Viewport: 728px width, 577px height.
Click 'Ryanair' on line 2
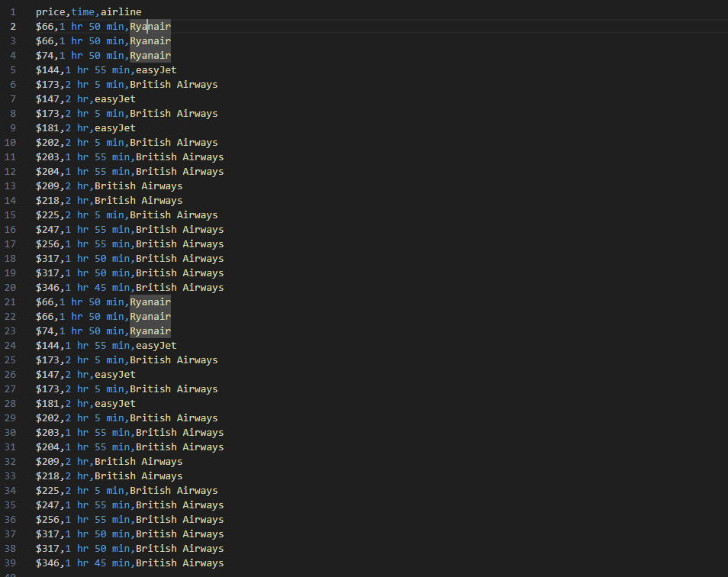150,27
